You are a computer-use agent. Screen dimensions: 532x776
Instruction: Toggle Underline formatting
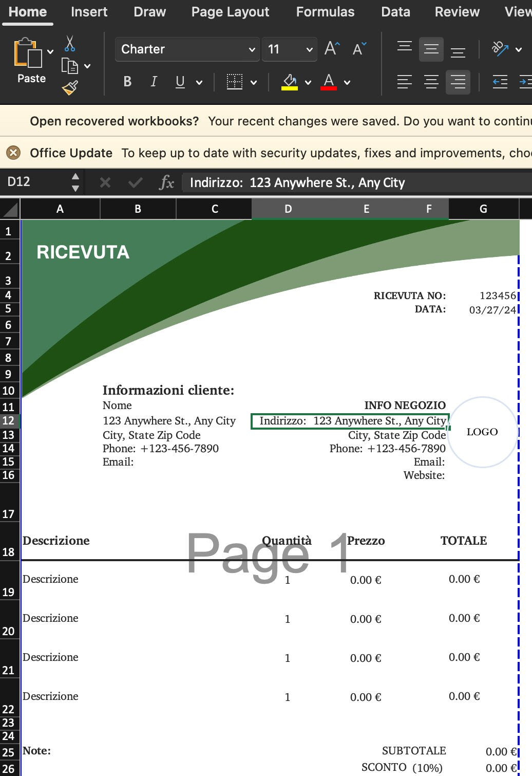click(x=180, y=82)
